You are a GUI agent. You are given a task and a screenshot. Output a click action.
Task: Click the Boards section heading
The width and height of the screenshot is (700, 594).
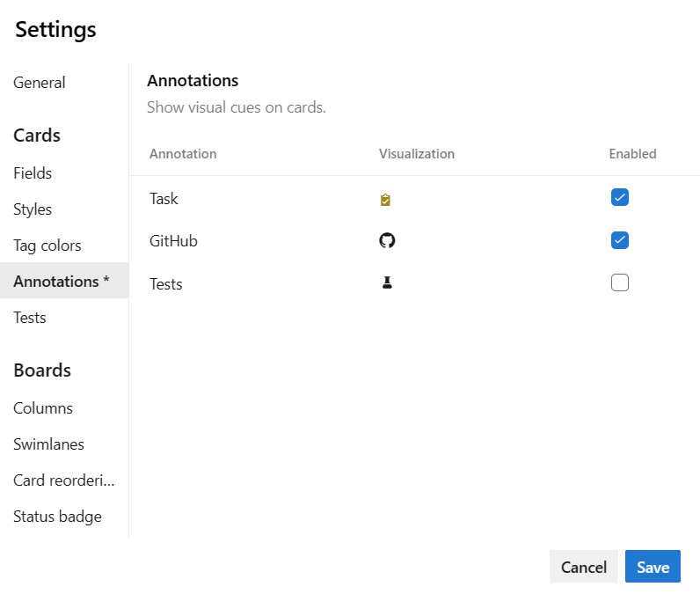(x=42, y=370)
